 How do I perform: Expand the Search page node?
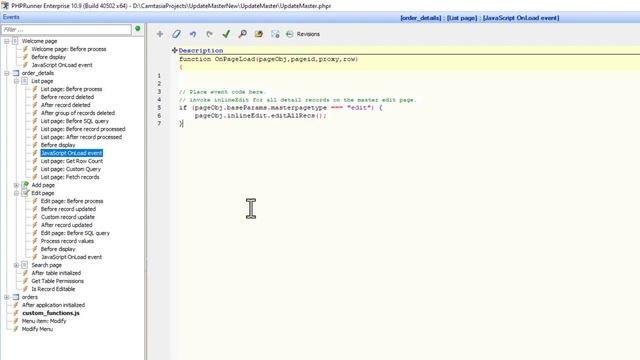[x=16, y=265]
